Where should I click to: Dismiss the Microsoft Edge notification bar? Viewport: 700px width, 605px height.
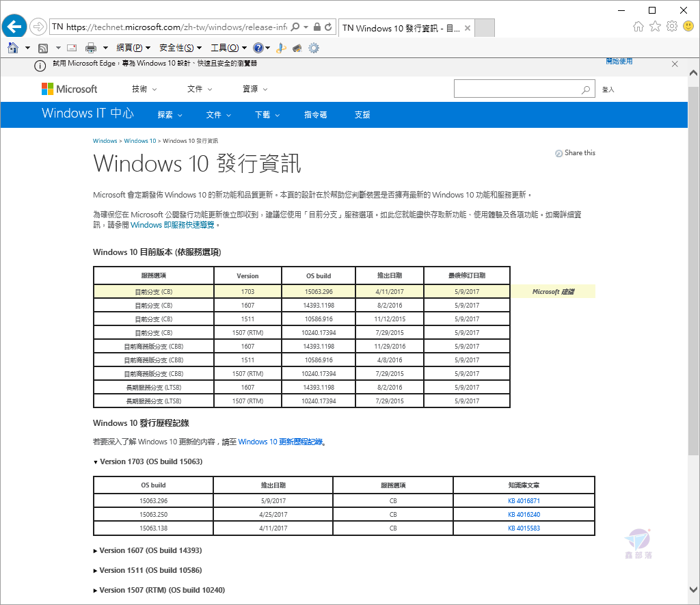point(675,64)
